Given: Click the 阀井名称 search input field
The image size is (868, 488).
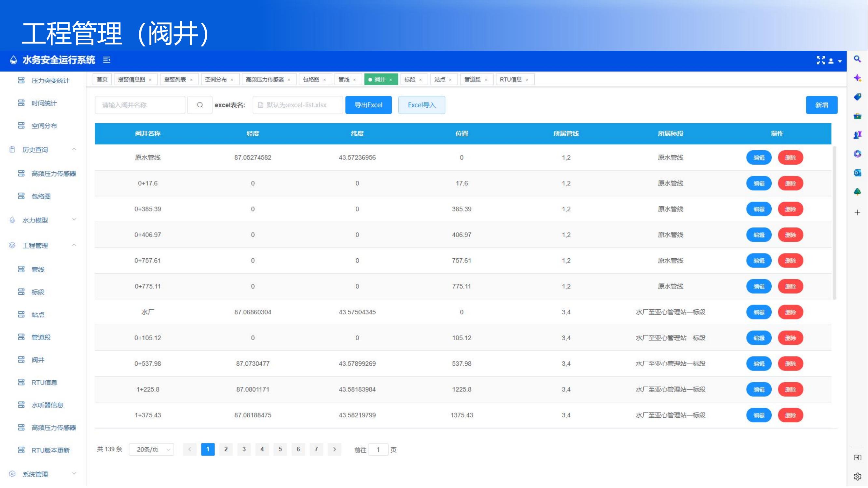Looking at the screenshot, I should pyautogui.click(x=140, y=105).
